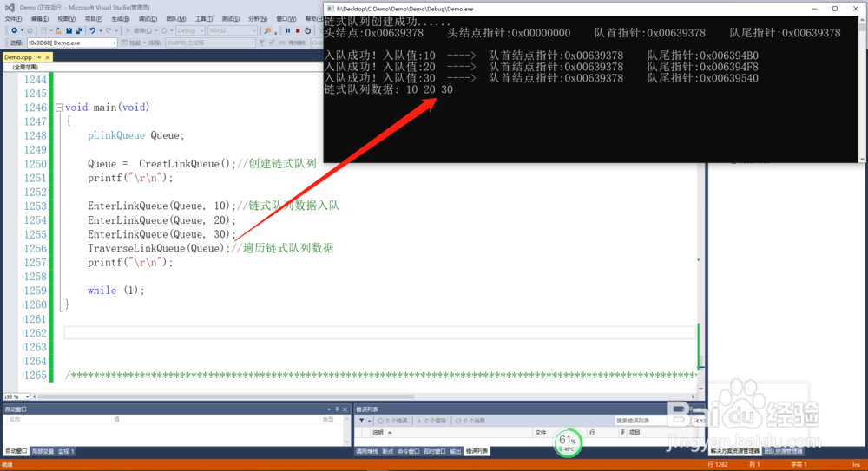Toggle the 0 个错误 errors filter
868x471 pixels.
coord(392,421)
